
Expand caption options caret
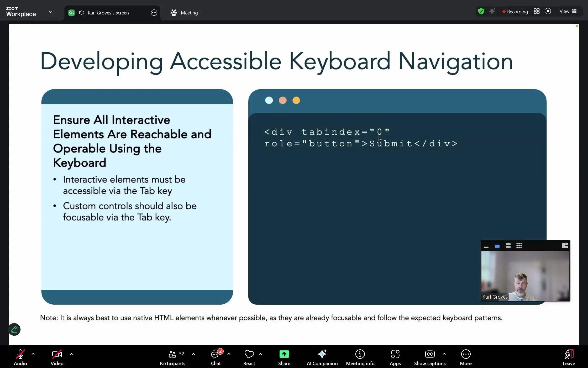444,354
